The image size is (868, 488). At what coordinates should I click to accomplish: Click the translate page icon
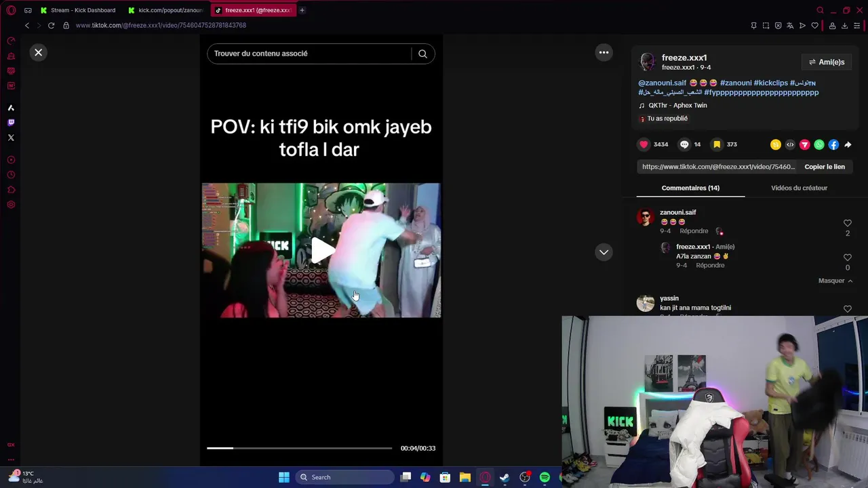790,26
